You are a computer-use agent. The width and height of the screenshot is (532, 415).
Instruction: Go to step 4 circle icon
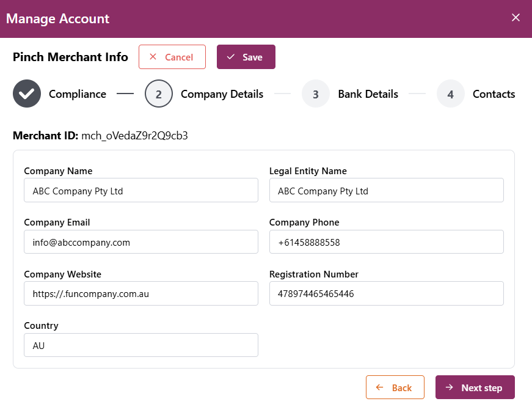(x=451, y=94)
